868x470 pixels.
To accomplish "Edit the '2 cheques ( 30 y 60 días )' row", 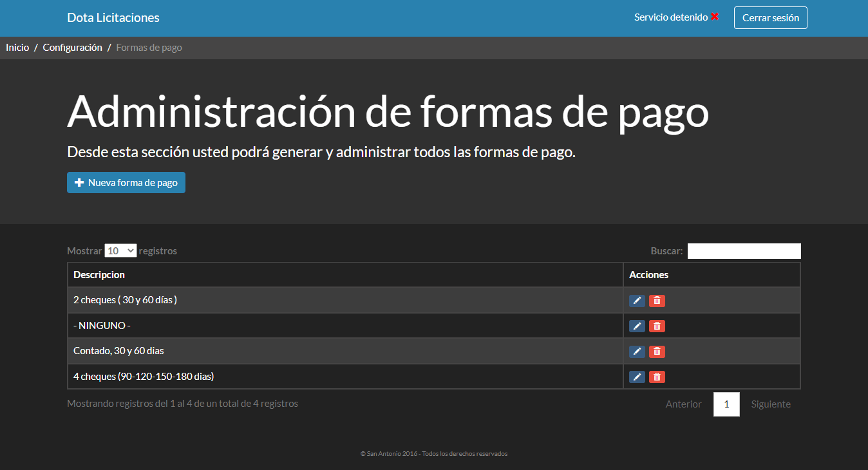I will click(637, 301).
